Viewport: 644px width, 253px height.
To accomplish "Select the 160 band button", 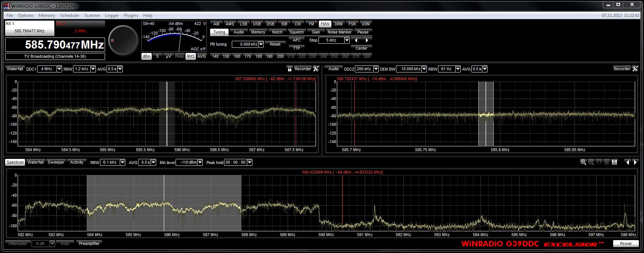I will pos(237,56).
